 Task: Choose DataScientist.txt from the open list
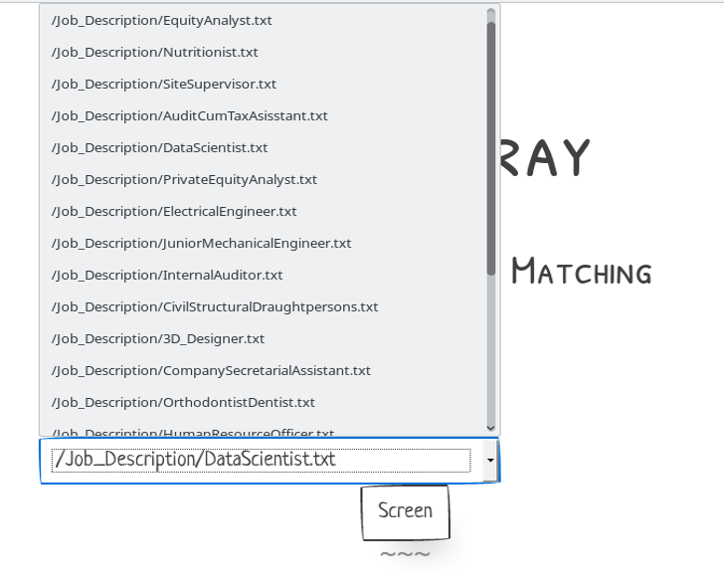pyautogui.click(x=160, y=147)
